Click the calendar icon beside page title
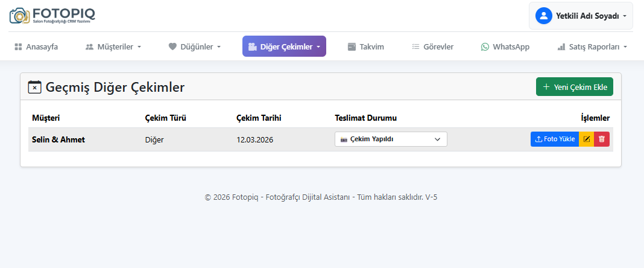Image resolution: width=644 pixels, height=268 pixels. tap(35, 87)
